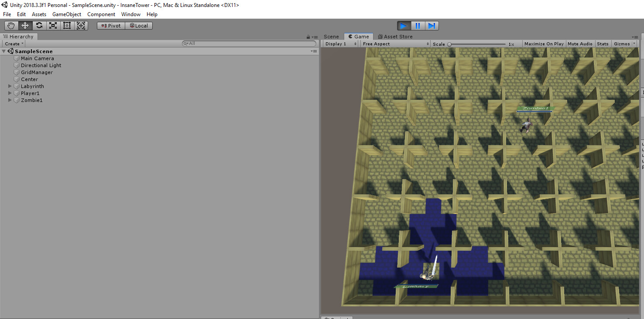Screen dimensions: 644x319
Task: Select the Rotate tool
Action: click(39, 25)
